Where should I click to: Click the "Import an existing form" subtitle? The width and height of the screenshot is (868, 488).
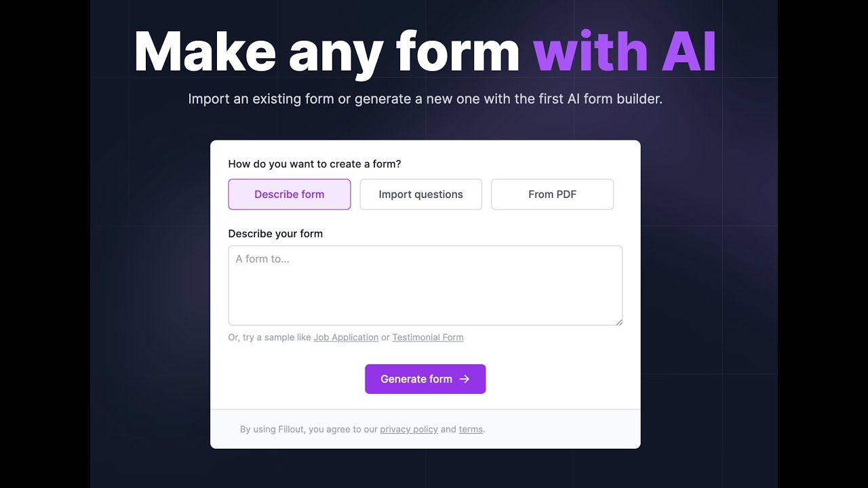point(425,99)
